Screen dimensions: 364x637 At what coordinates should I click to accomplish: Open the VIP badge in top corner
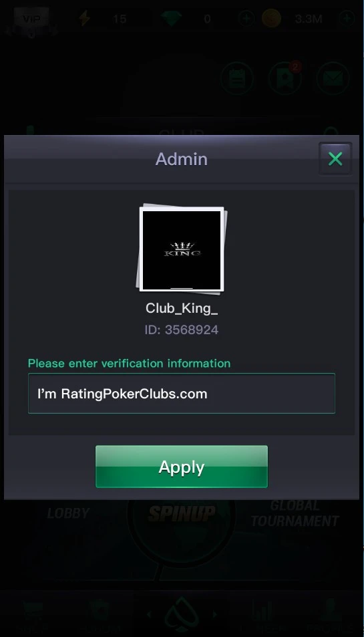pyautogui.click(x=31, y=20)
